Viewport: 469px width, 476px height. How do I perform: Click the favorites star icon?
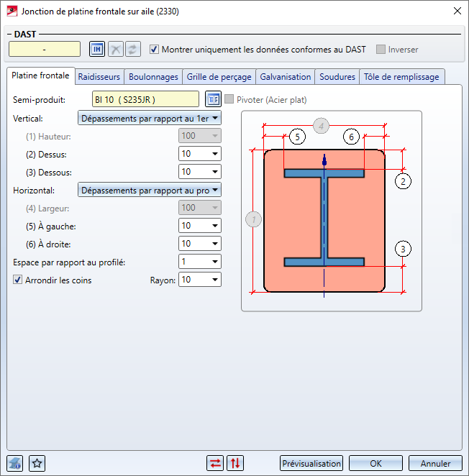click(x=37, y=463)
